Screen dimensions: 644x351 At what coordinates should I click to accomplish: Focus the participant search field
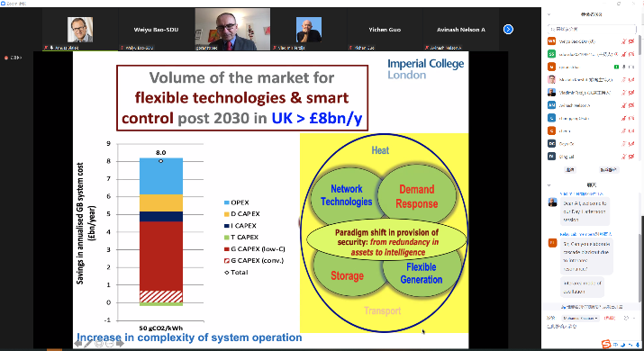592,29
